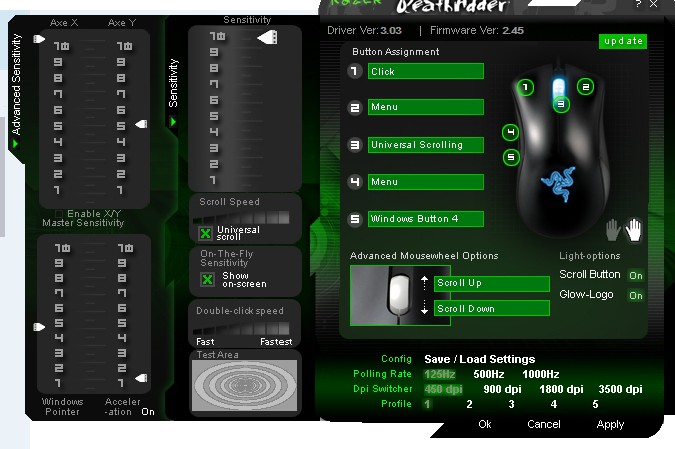
Task: Click the scroll up arrow icon
Action: pos(424,283)
